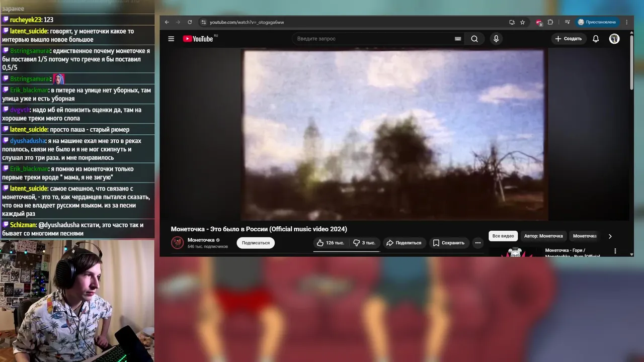The width and height of the screenshot is (644, 362).
Task: Reload the YouTube page
Action: 190,22
